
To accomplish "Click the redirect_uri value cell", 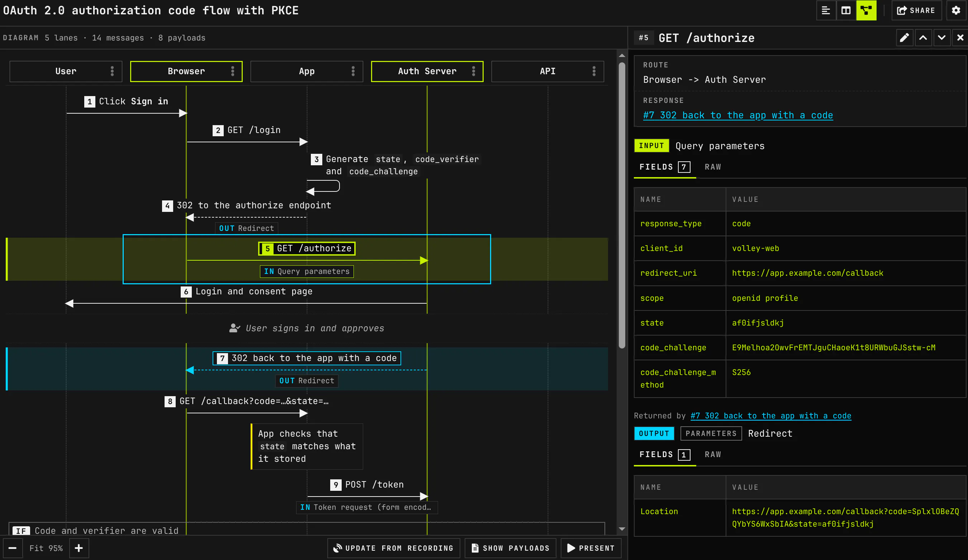I will [845, 273].
